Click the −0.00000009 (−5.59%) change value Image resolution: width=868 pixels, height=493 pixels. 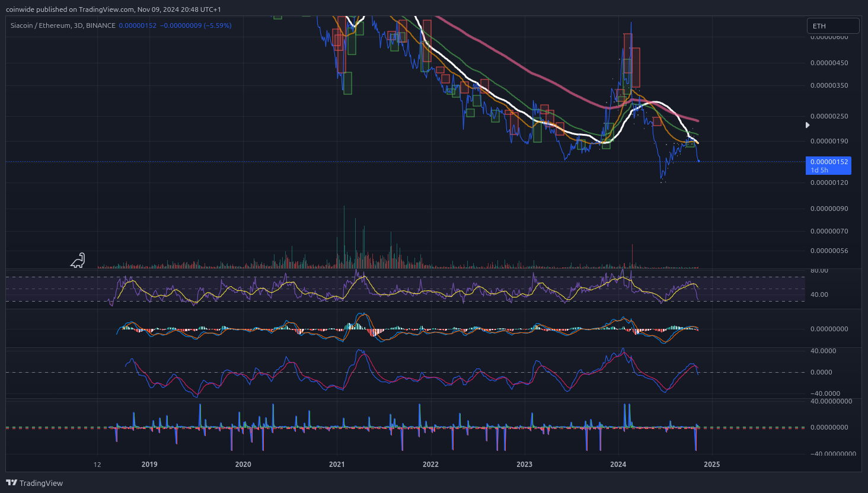click(x=196, y=25)
